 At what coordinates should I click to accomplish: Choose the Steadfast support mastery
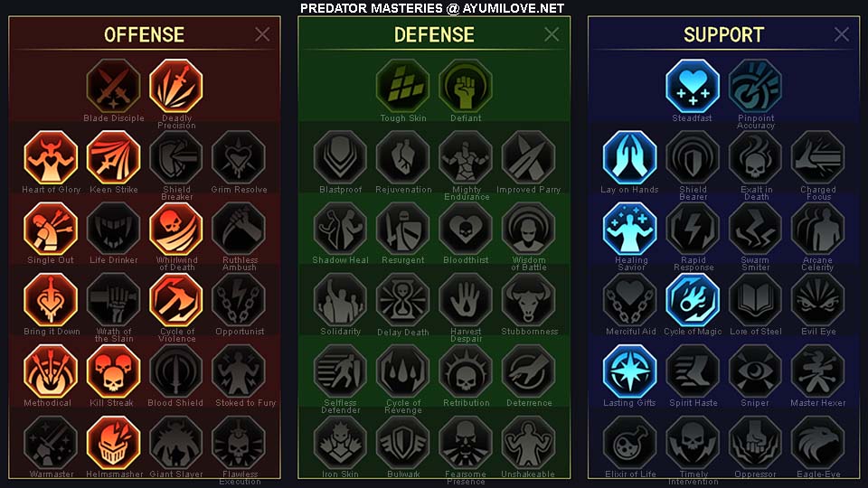coord(693,87)
